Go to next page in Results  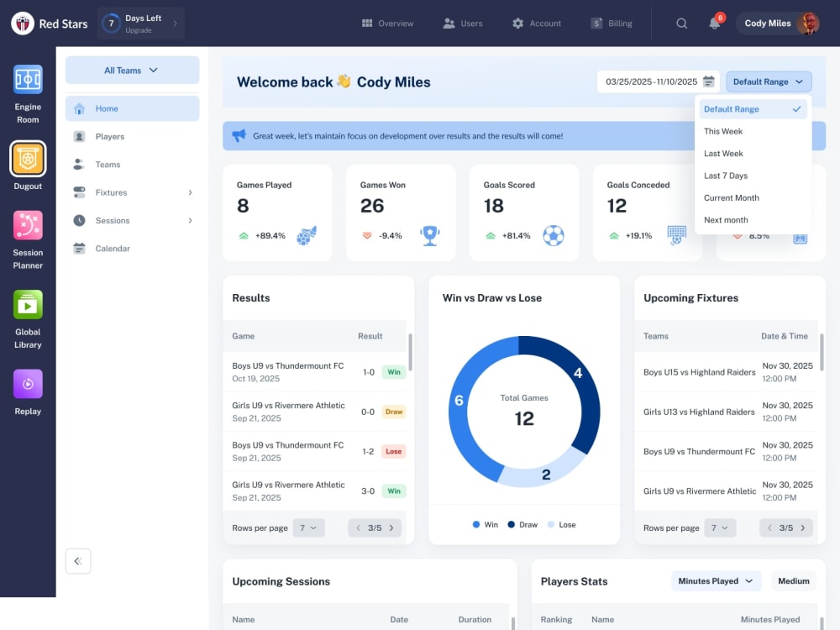click(391, 528)
